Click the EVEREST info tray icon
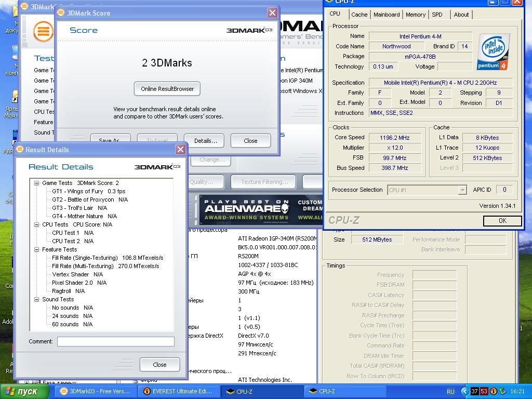Viewport: 532px width, 399px height. (494, 391)
